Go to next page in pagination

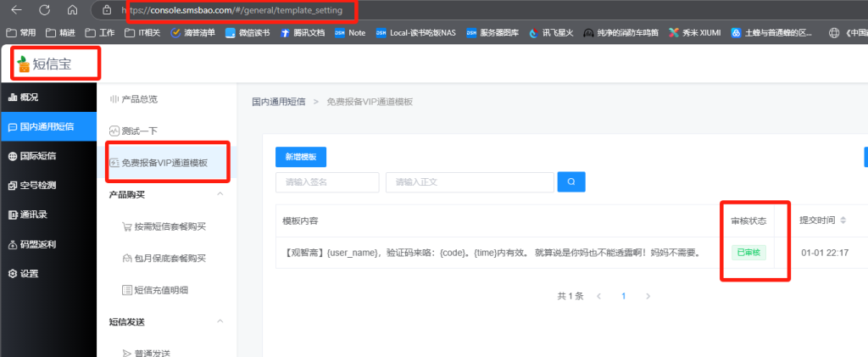point(648,296)
